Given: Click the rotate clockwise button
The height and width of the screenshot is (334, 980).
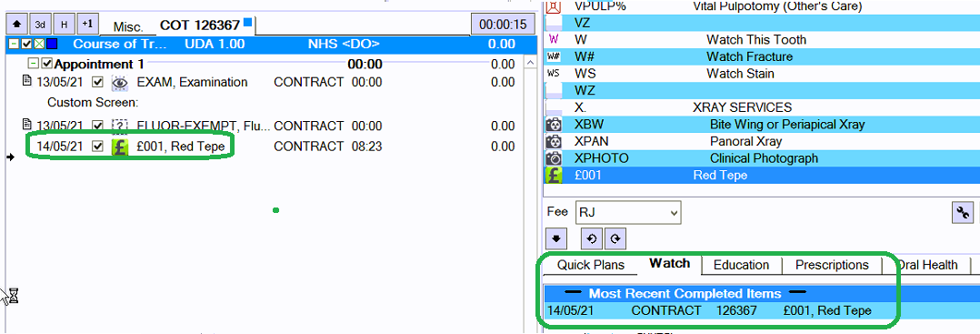Looking at the screenshot, I should [x=615, y=238].
